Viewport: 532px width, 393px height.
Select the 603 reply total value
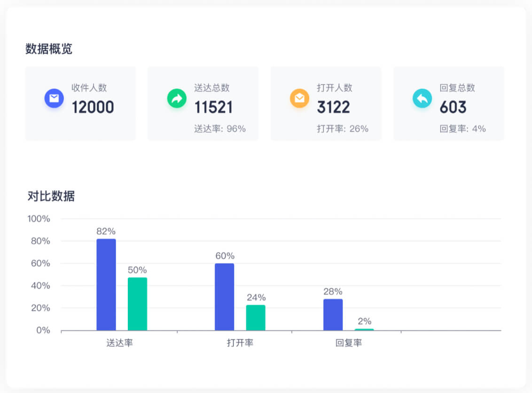pos(453,107)
